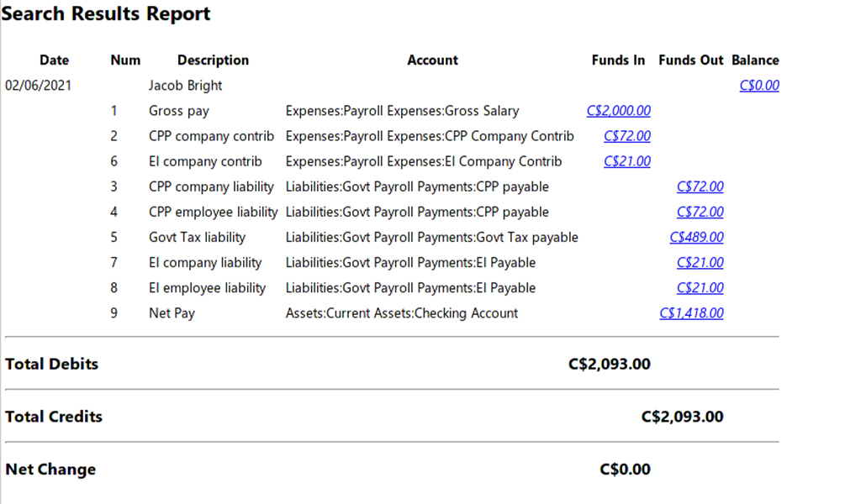The height and width of the screenshot is (504, 845).
Task: Click the Date column header
Action: click(55, 60)
